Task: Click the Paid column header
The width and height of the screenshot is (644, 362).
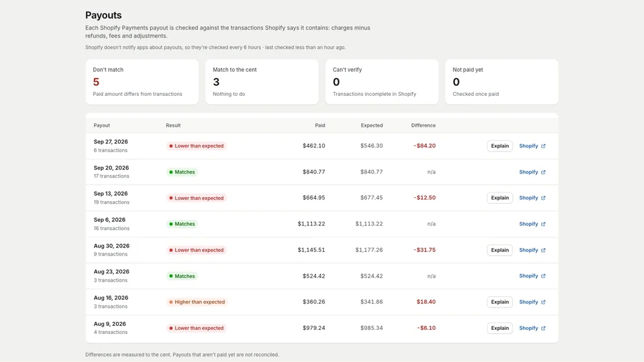Action: pyautogui.click(x=320, y=125)
